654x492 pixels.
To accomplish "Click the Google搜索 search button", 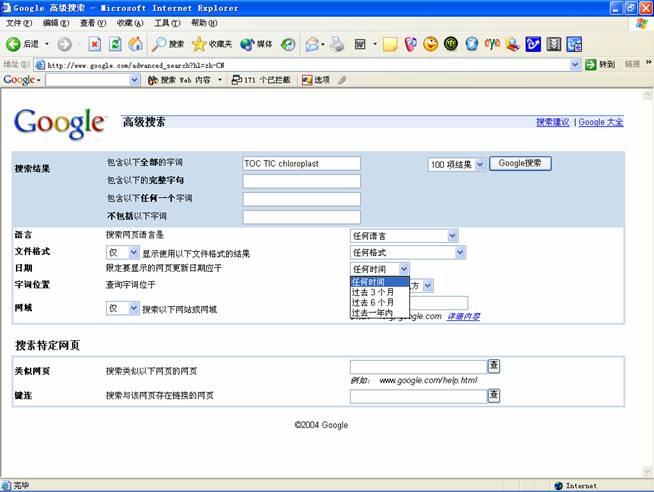I will pos(520,163).
